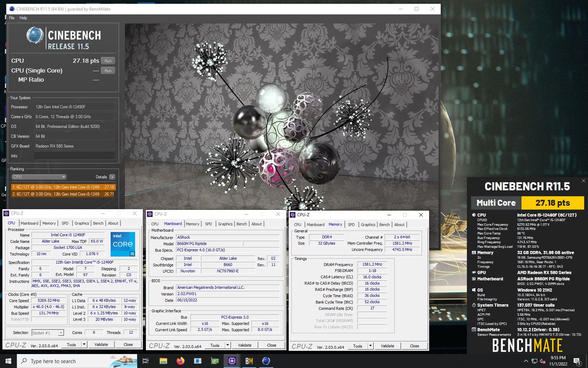Open Mainboard tab in CPU window
This screenshot has width=588, height=368.
coord(29,223)
